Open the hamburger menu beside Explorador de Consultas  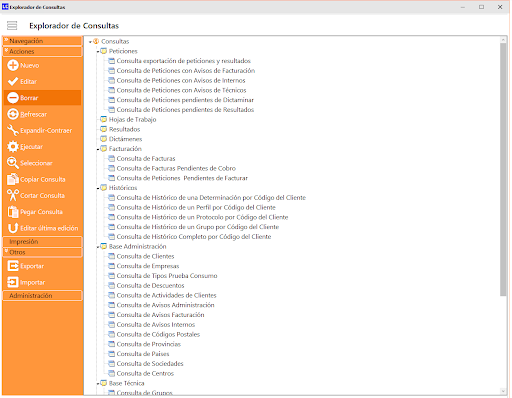click(x=12, y=26)
